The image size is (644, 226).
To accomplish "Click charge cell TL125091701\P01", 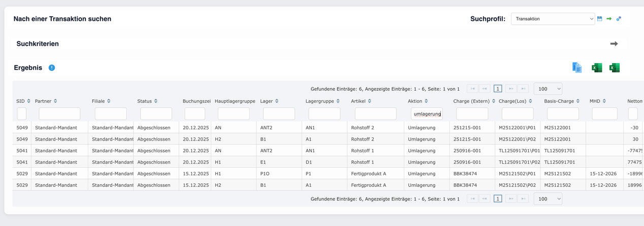I will [x=519, y=151].
